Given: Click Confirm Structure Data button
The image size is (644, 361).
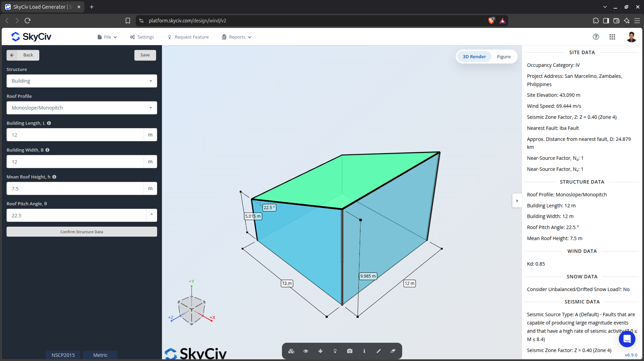Looking at the screenshot, I should (82, 232).
